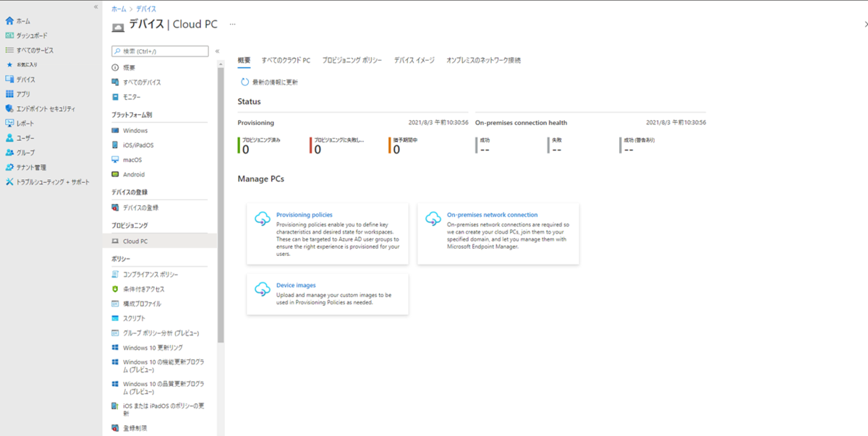Open the ダッシュボード dashboard icon
The width and height of the screenshot is (868, 436).
pyautogui.click(x=9, y=35)
